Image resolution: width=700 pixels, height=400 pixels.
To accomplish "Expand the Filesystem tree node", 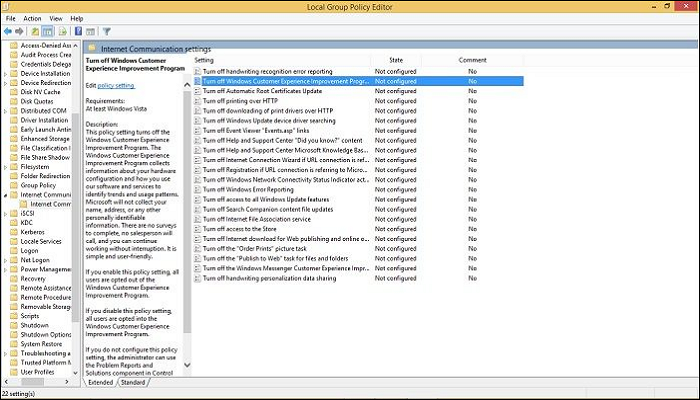I will click(x=5, y=167).
